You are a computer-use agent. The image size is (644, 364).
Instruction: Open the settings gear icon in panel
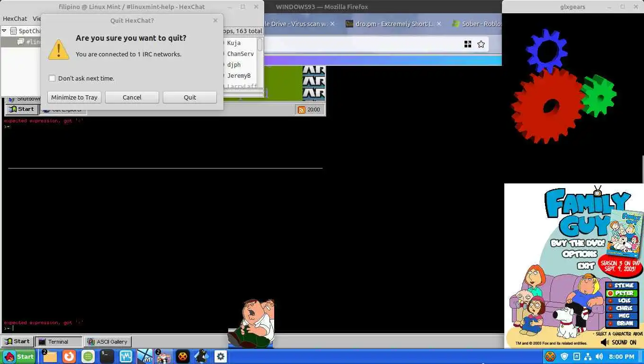coord(221,356)
